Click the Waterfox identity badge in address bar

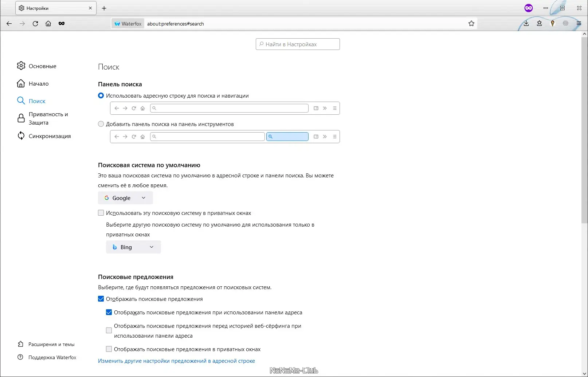(128, 24)
